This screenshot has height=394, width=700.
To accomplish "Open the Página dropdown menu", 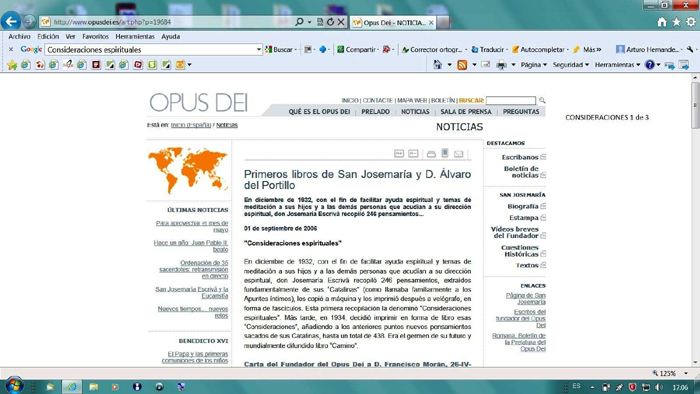I will (533, 65).
